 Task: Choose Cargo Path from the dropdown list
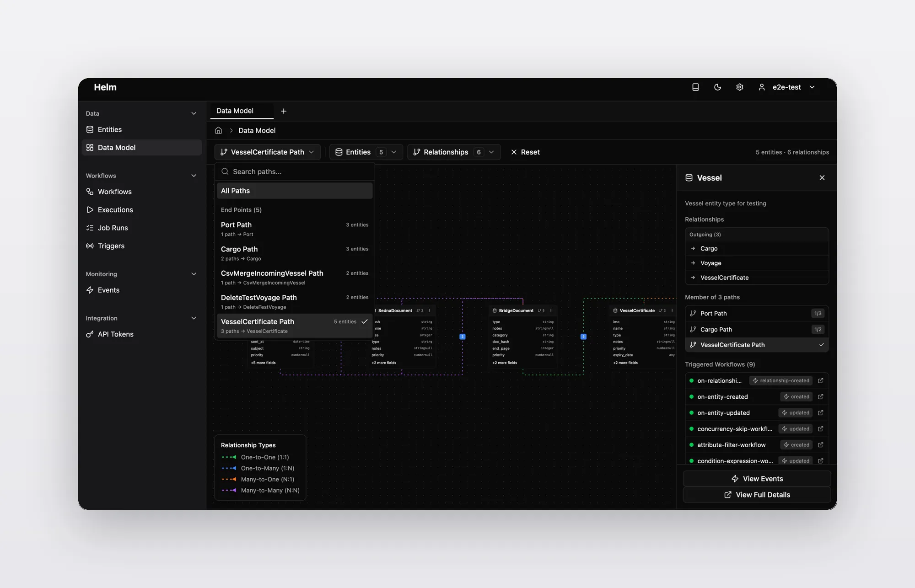tap(295, 253)
